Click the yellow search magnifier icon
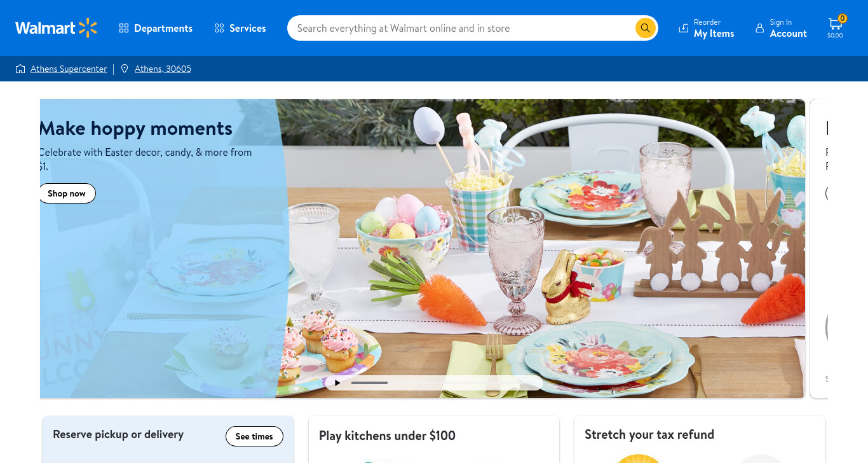The image size is (868, 463). tap(645, 28)
